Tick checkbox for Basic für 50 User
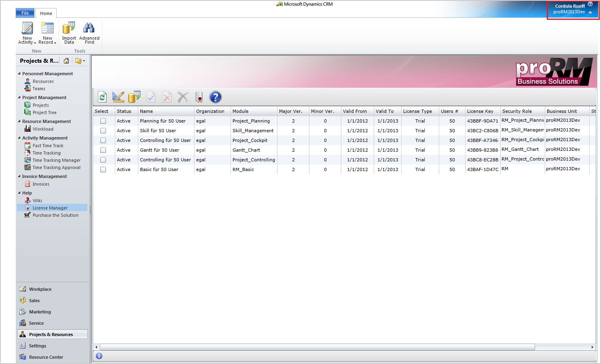The height and width of the screenshot is (364, 601). 103,169
